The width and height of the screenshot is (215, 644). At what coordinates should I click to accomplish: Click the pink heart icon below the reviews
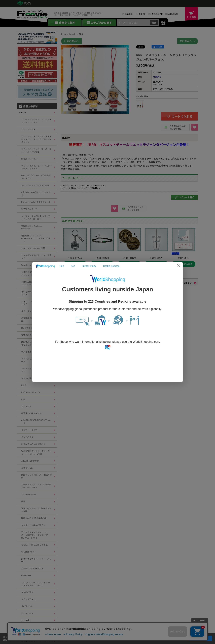[x=114, y=208]
